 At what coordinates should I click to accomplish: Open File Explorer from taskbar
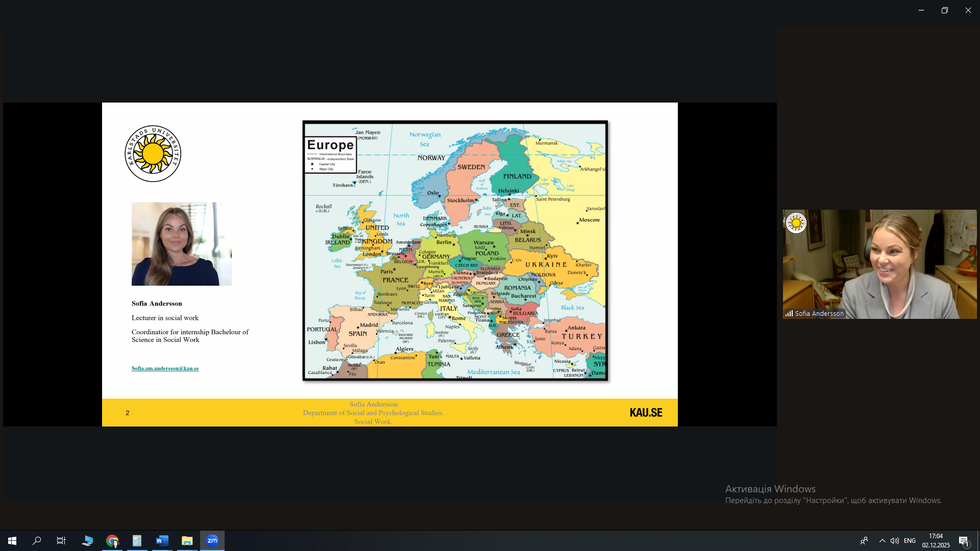pos(187,540)
